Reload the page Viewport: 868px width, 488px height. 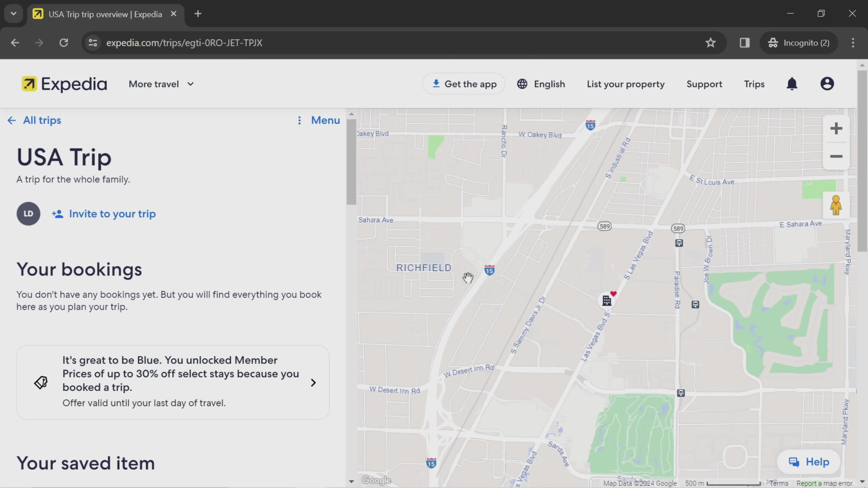(64, 43)
